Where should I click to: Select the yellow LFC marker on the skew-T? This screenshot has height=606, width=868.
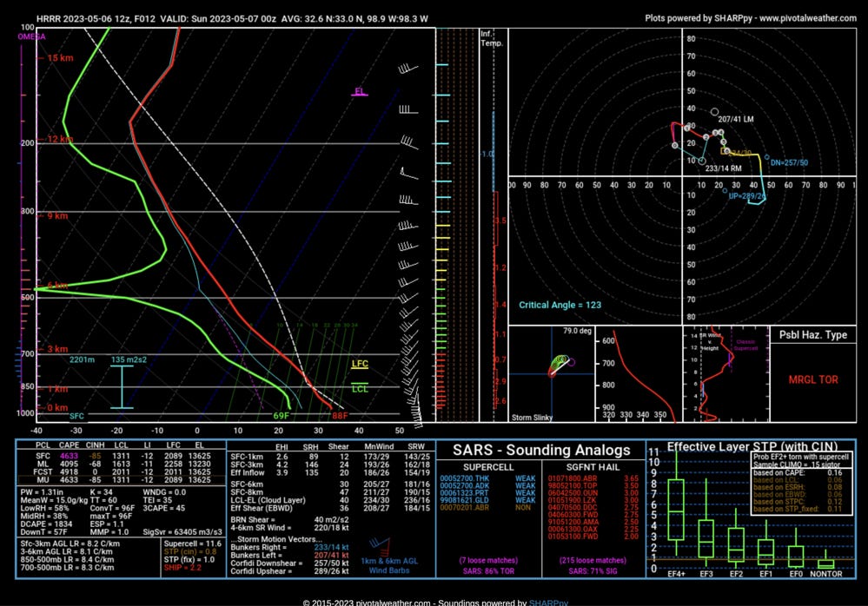tap(360, 364)
